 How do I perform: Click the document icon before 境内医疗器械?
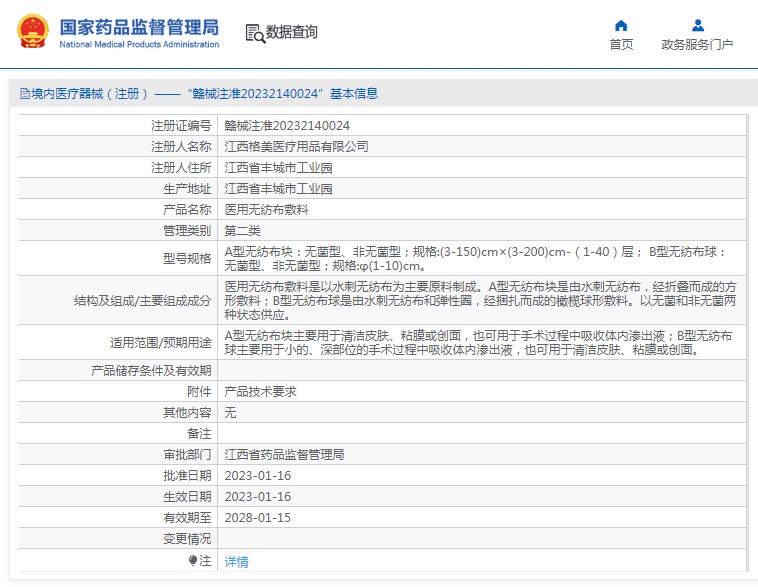click(x=25, y=93)
